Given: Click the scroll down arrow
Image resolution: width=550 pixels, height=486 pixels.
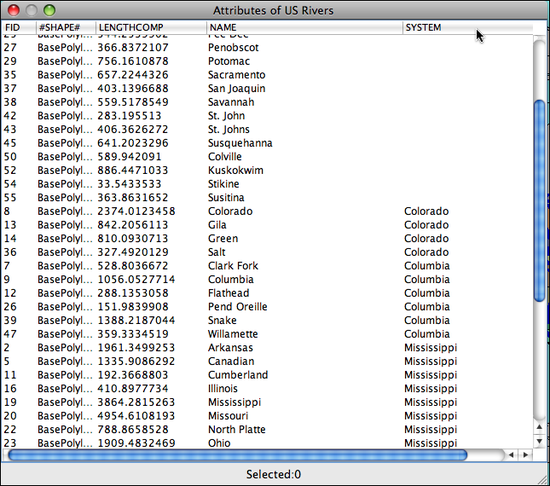Looking at the screenshot, I should click(539, 440).
